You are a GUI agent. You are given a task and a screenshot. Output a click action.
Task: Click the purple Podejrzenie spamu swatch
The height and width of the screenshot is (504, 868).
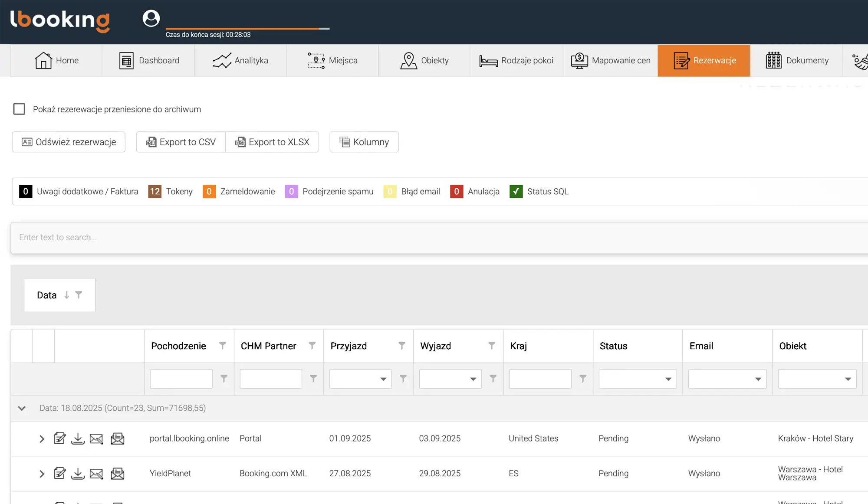pos(291,191)
